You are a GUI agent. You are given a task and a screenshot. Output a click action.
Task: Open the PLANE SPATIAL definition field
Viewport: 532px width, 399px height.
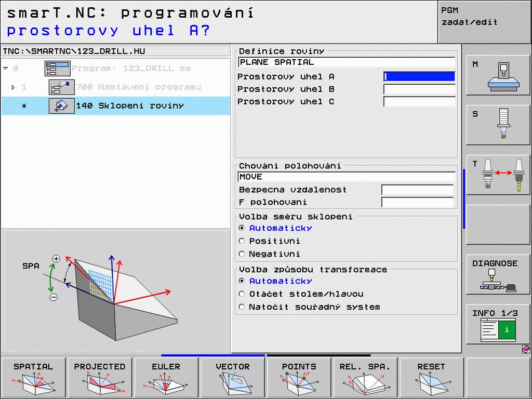pos(347,62)
